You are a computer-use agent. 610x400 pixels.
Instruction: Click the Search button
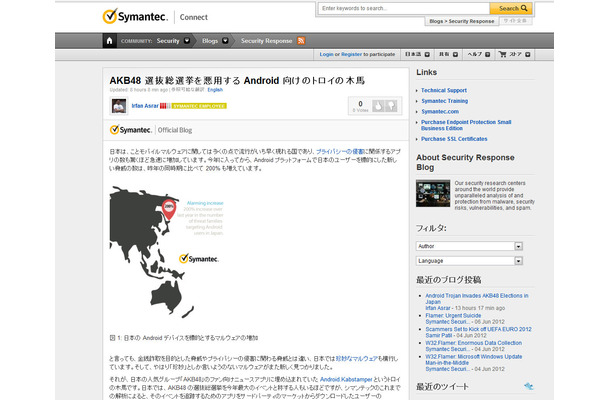click(510, 8)
